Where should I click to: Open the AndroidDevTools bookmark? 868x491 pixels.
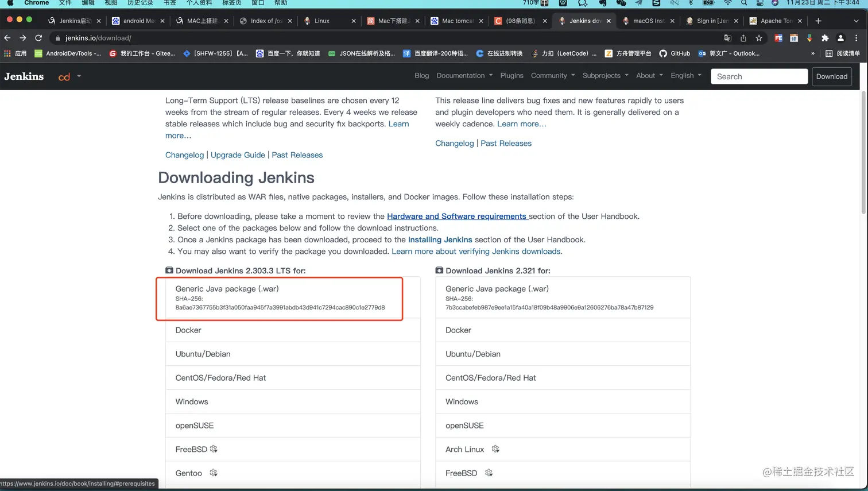tap(68, 53)
